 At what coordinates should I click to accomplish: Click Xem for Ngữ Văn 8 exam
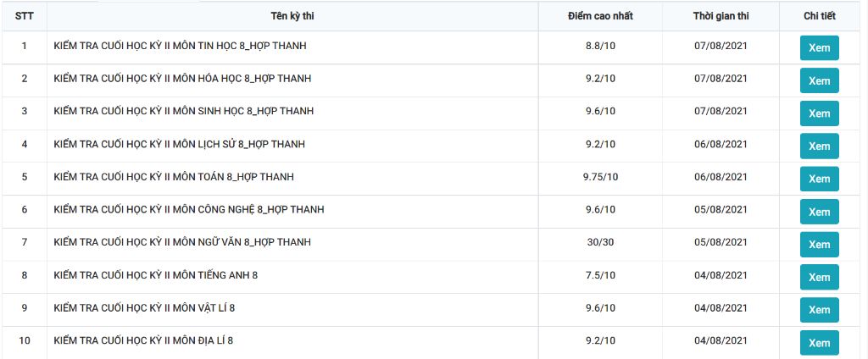point(819,245)
